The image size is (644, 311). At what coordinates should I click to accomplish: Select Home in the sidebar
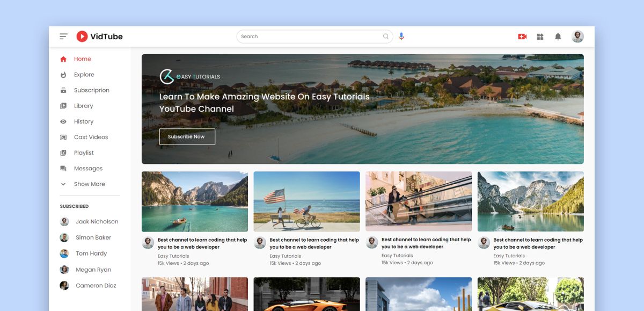pos(82,59)
